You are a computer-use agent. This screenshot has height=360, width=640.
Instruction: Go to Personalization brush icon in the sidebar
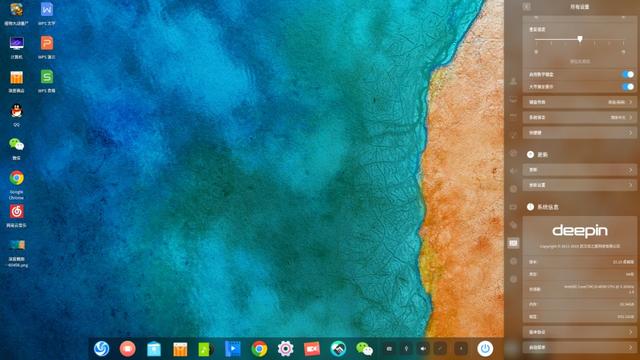tap(513, 135)
